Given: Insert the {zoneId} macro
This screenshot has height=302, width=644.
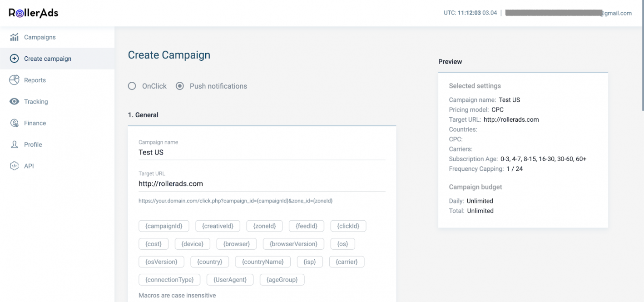Looking at the screenshot, I should point(264,226).
